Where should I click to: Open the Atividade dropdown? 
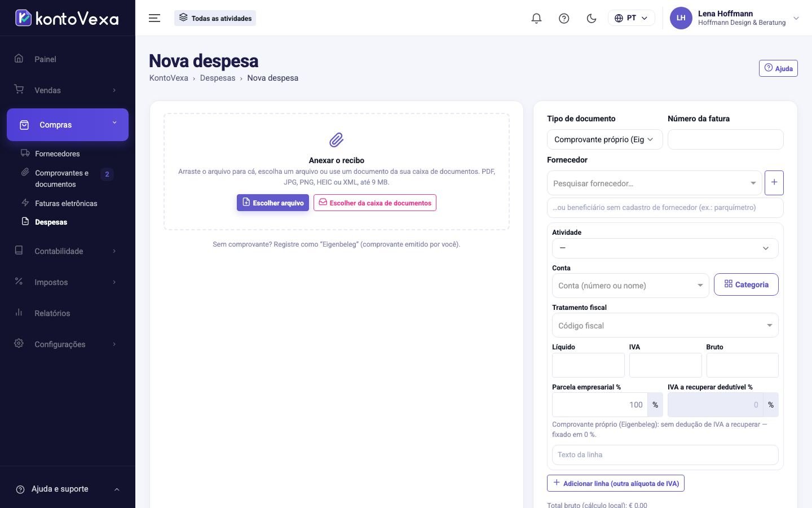pos(665,248)
